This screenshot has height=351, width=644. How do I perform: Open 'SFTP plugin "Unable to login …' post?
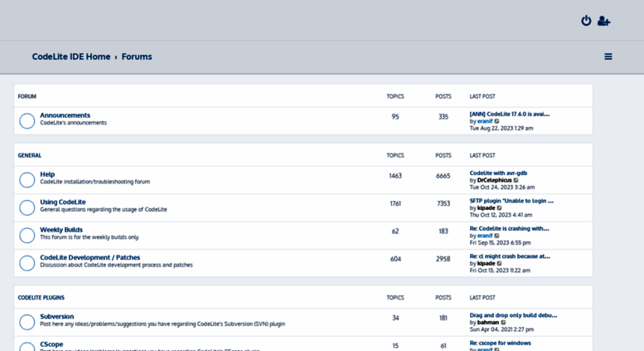click(511, 201)
